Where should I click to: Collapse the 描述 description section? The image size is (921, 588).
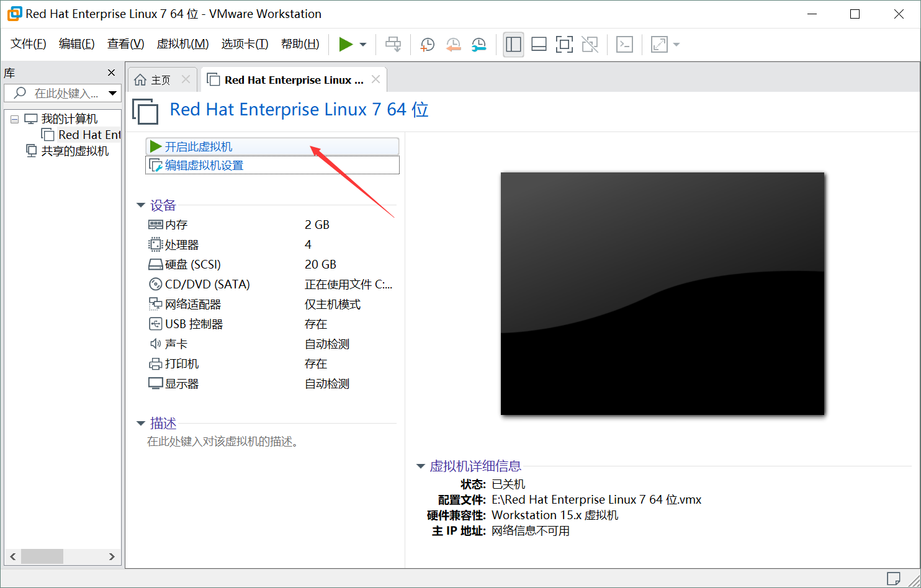click(141, 424)
